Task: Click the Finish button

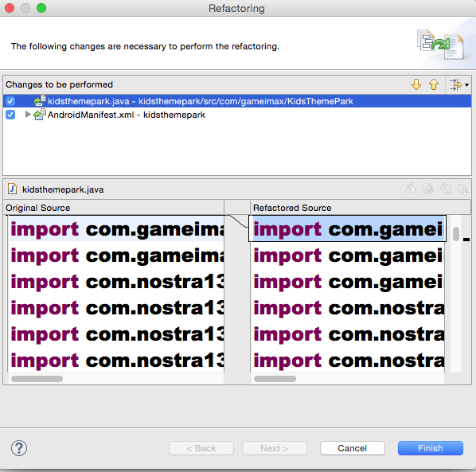Action: tap(431, 448)
